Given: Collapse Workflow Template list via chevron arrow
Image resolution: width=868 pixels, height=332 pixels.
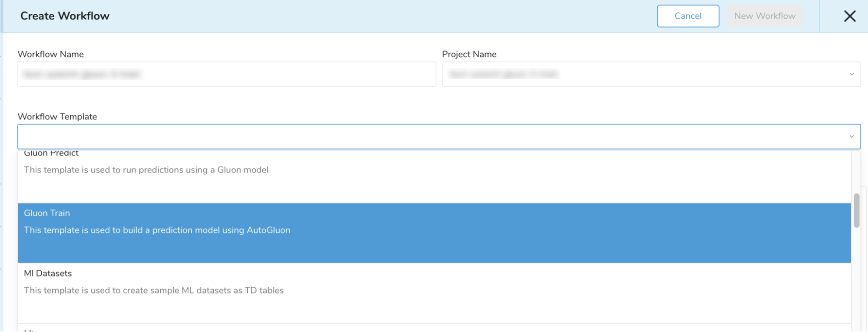Looking at the screenshot, I should [851, 137].
